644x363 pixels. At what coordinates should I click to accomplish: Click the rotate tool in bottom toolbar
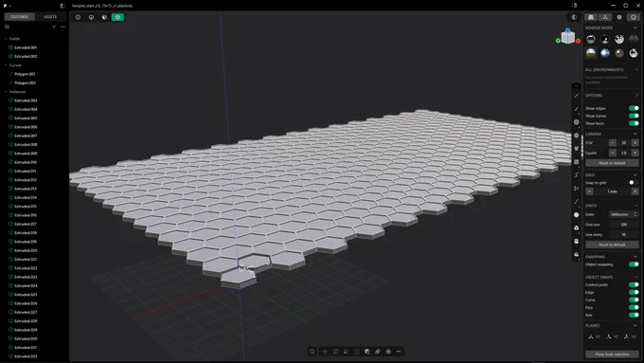coord(335,352)
